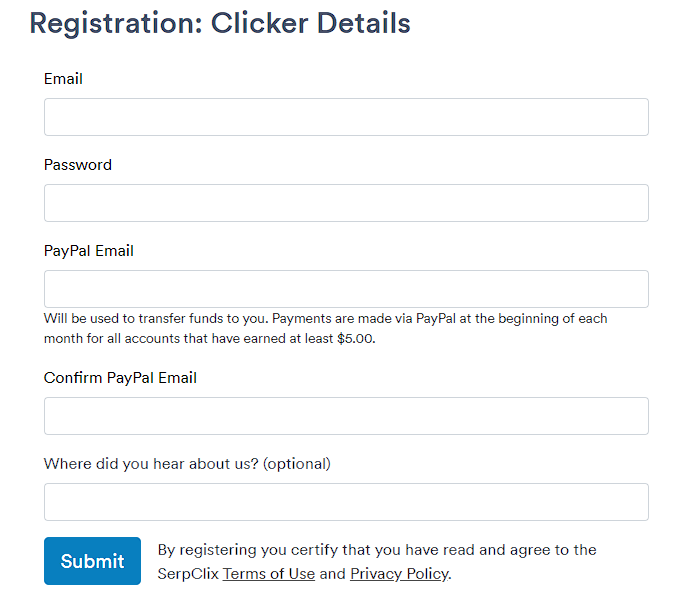Click the Confirm PayPal Email label
Viewport: 691px width, 597px height.
(120, 378)
